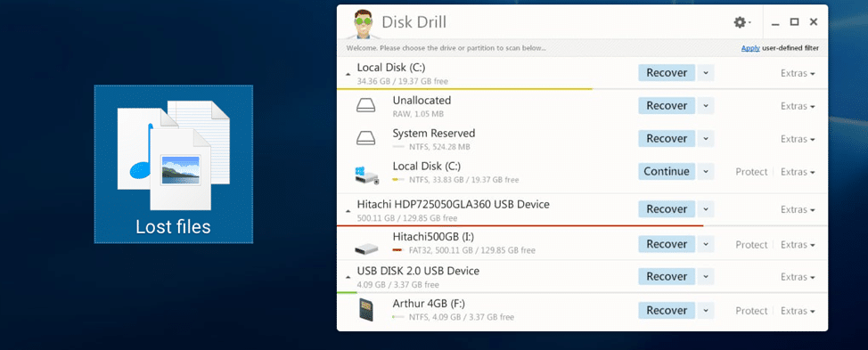
Task: Click the '500.11 GB / 129.85 GB free' device text
Action: (x=407, y=218)
